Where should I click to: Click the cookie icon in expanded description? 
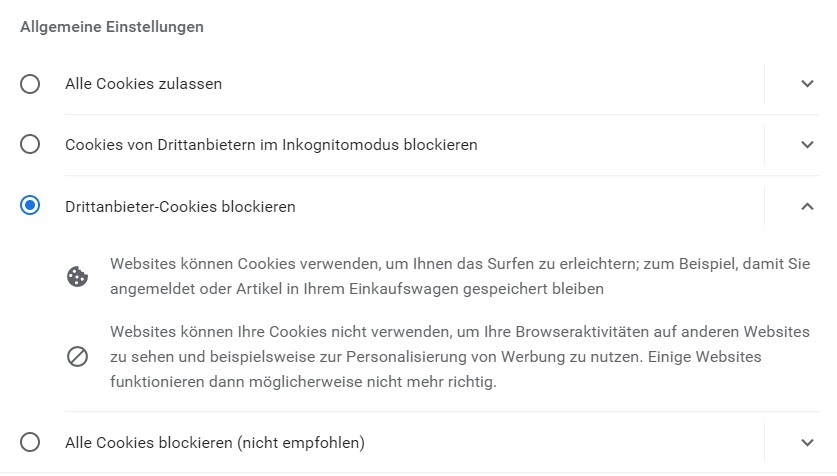tap(77, 276)
